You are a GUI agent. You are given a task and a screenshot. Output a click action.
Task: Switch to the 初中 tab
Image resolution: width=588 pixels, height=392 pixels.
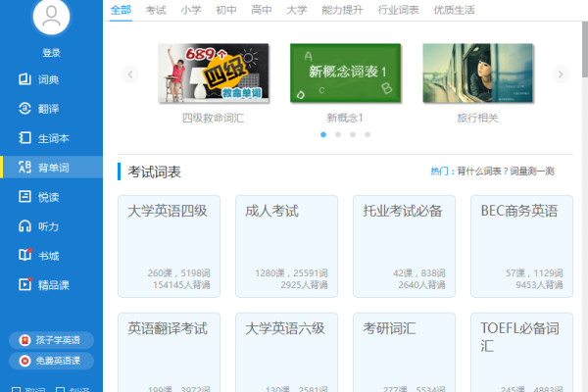pyautogui.click(x=226, y=10)
